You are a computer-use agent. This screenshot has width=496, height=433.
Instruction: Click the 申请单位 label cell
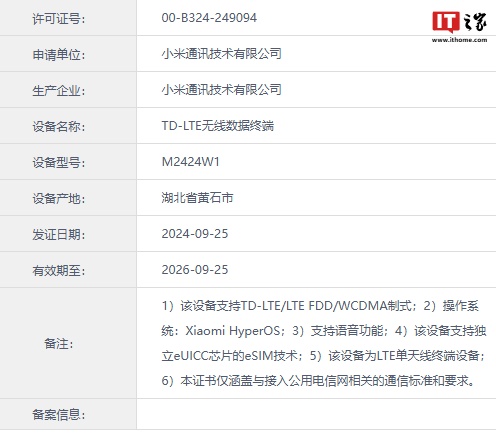coord(68,54)
